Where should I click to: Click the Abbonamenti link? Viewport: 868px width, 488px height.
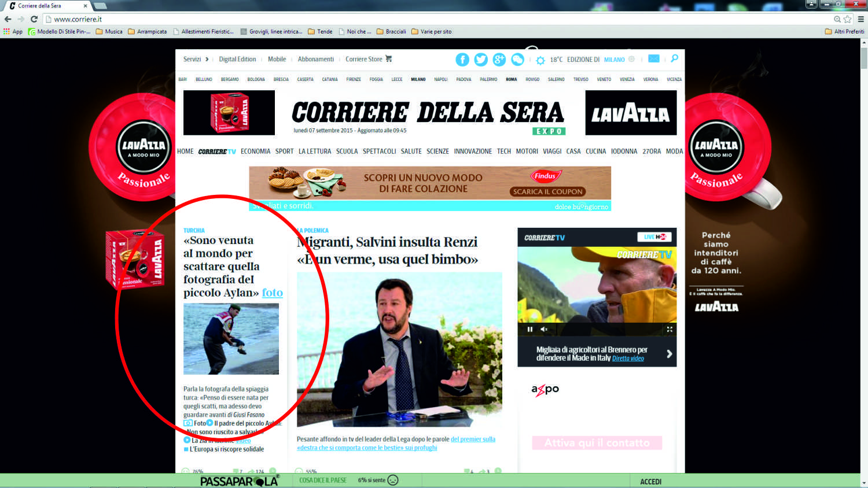pyautogui.click(x=316, y=59)
